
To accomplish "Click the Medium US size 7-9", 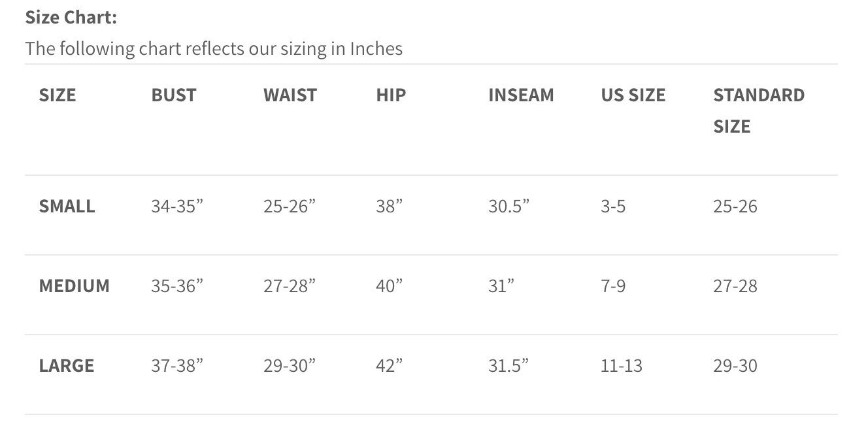I will click(613, 286).
